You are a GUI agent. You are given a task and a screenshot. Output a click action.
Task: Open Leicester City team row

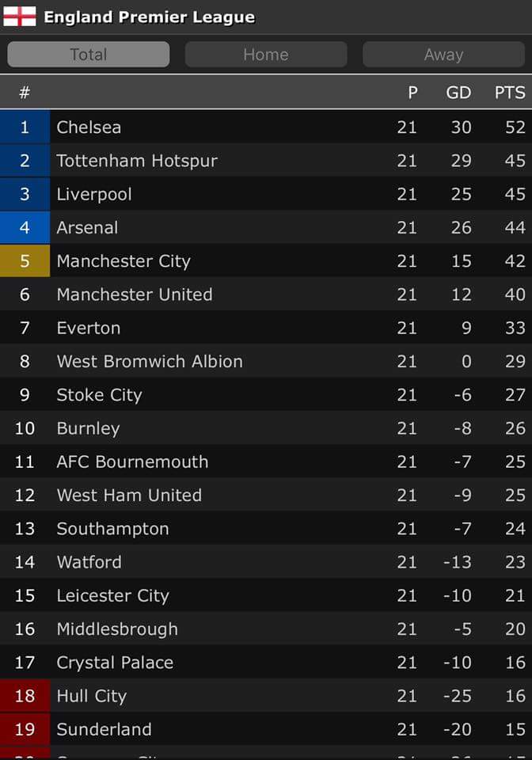pos(112,595)
